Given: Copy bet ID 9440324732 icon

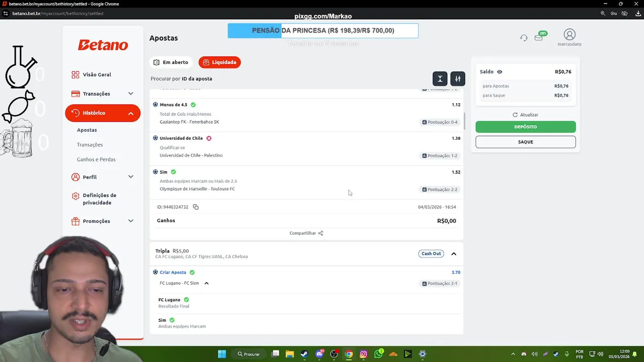Looking at the screenshot, I should 196,207.
